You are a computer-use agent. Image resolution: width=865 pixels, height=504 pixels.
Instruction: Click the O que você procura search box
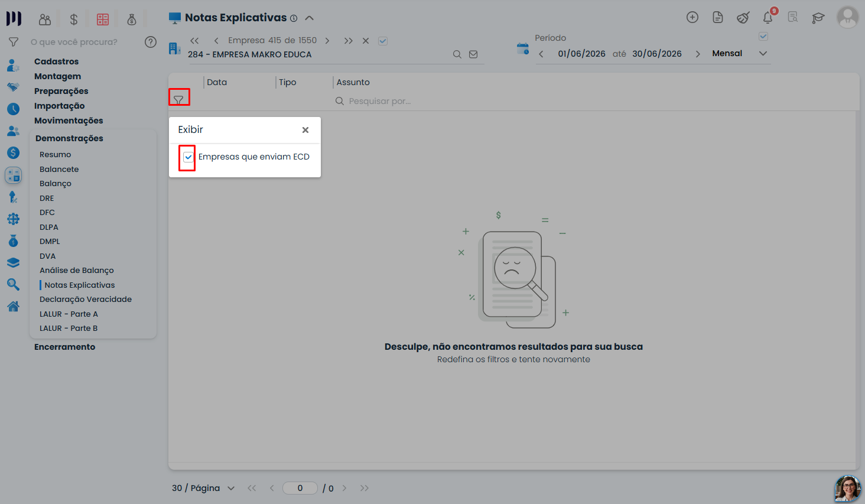coord(74,42)
